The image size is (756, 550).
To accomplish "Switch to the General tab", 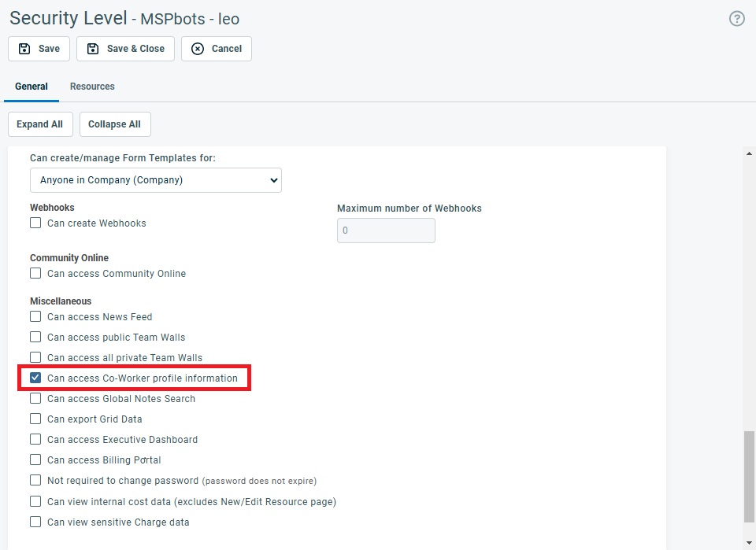I will (31, 87).
